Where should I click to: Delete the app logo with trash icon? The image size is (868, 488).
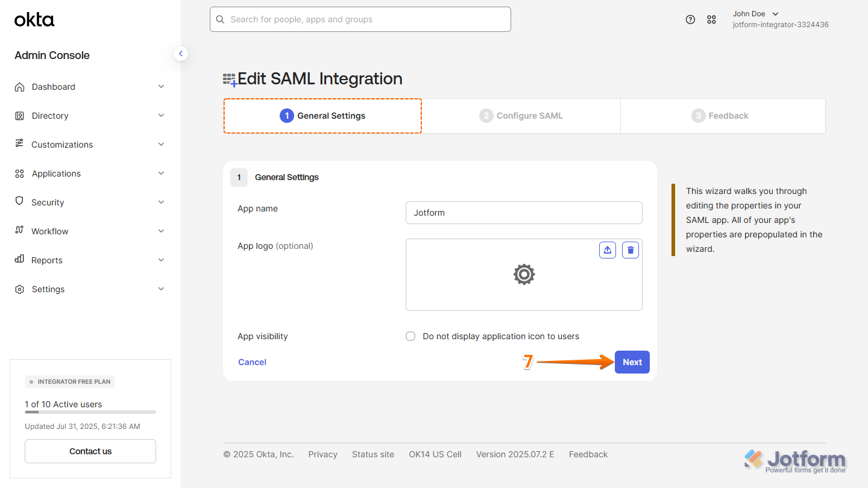click(631, 250)
